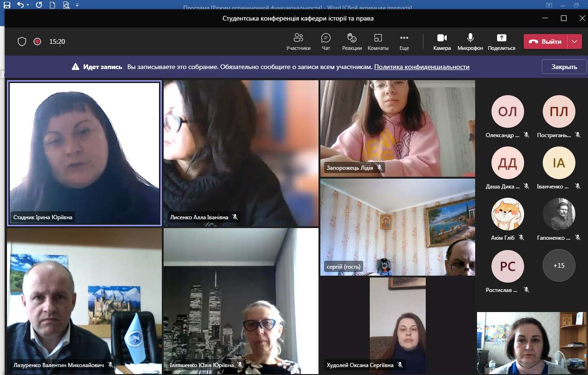Screen dimensions: 588x375
Task: Open the Комнаты breakout rooms
Action: pos(378,42)
